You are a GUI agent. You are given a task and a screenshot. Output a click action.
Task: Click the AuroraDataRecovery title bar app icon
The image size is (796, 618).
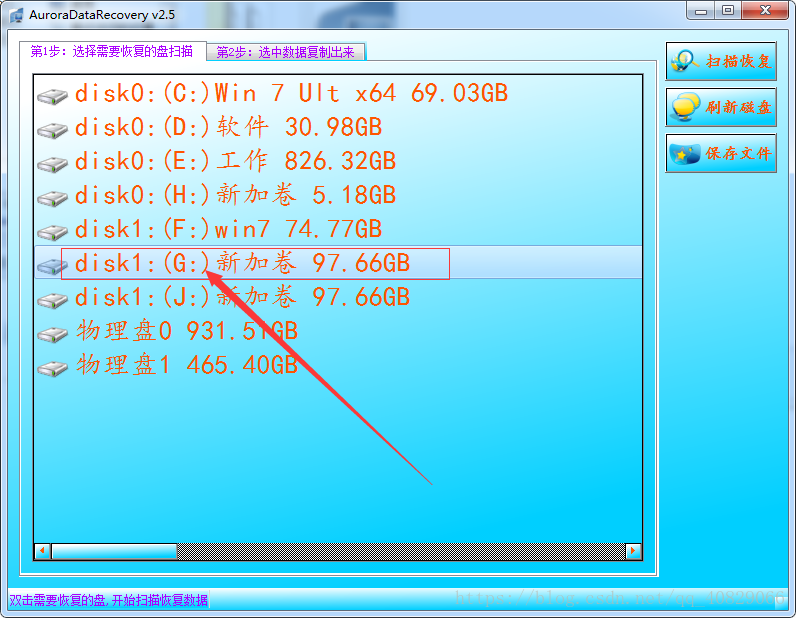[x=16, y=15]
